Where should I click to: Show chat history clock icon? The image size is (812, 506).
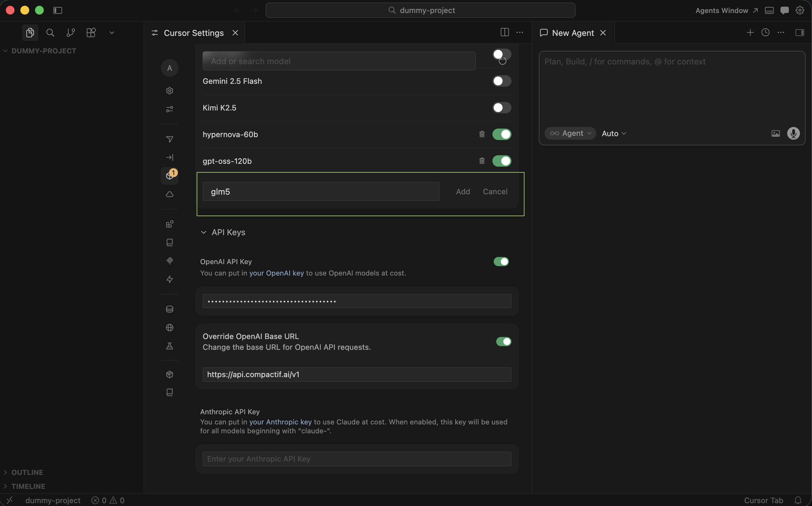tap(765, 32)
